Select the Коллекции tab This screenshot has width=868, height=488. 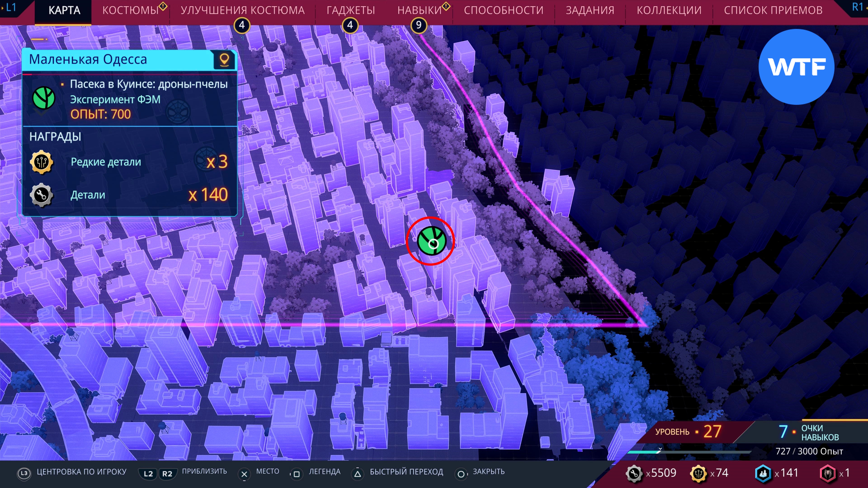coord(669,10)
